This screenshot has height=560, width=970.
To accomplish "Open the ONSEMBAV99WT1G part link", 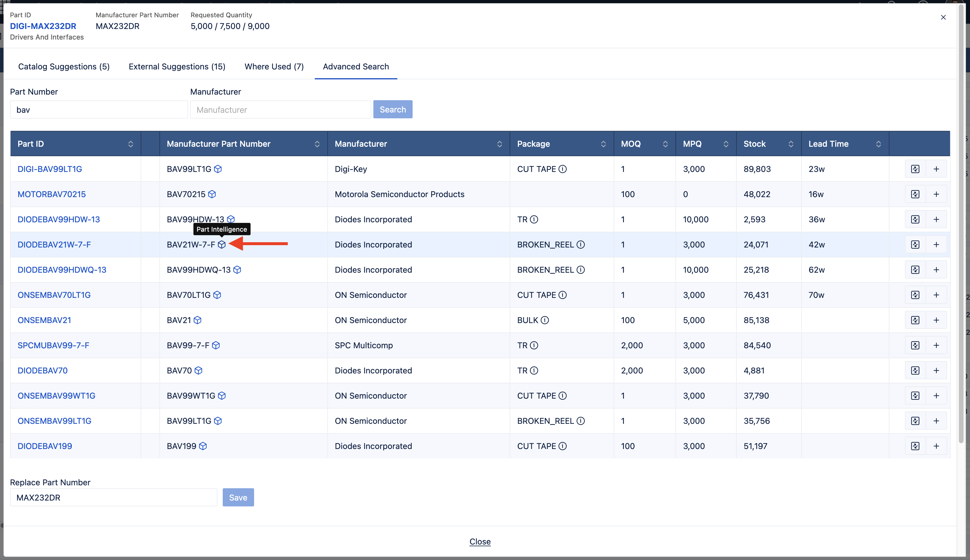I will click(x=56, y=396).
